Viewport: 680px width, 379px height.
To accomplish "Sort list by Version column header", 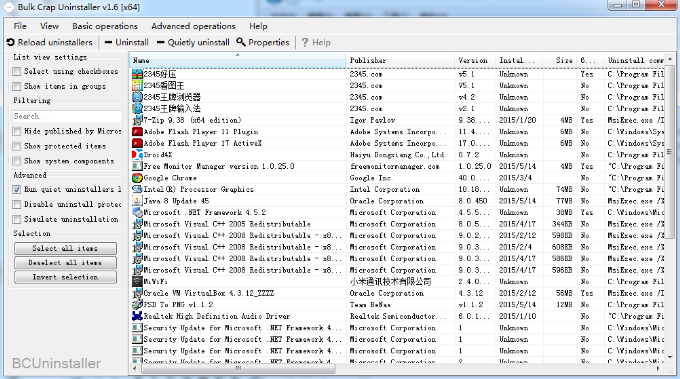I will (x=474, y=60).
